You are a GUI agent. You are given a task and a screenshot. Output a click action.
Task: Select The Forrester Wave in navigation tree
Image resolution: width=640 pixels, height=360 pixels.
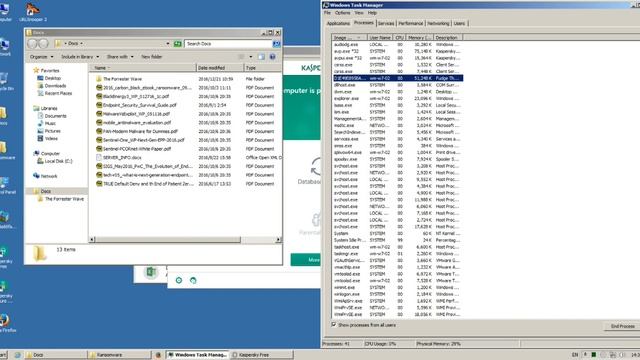64,199
